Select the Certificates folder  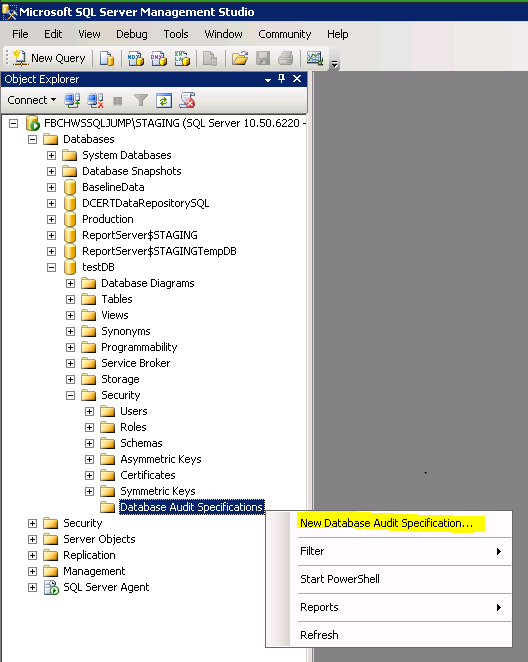(148, 475)
